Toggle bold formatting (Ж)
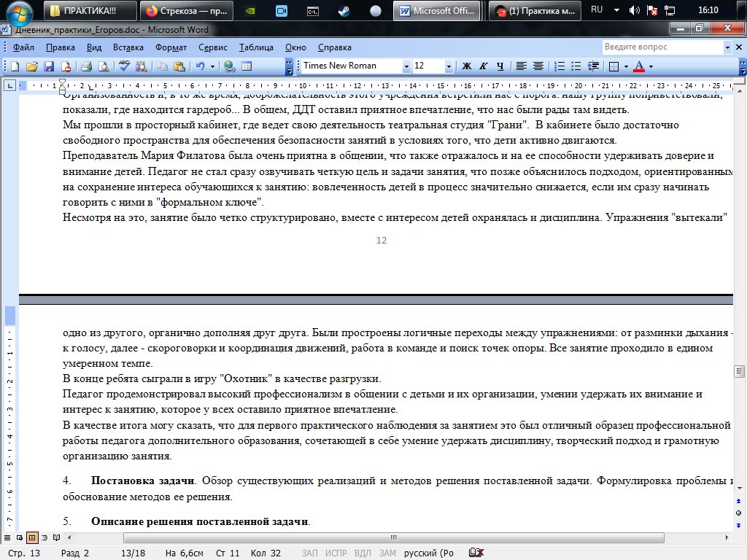 (x=467, y=66)
